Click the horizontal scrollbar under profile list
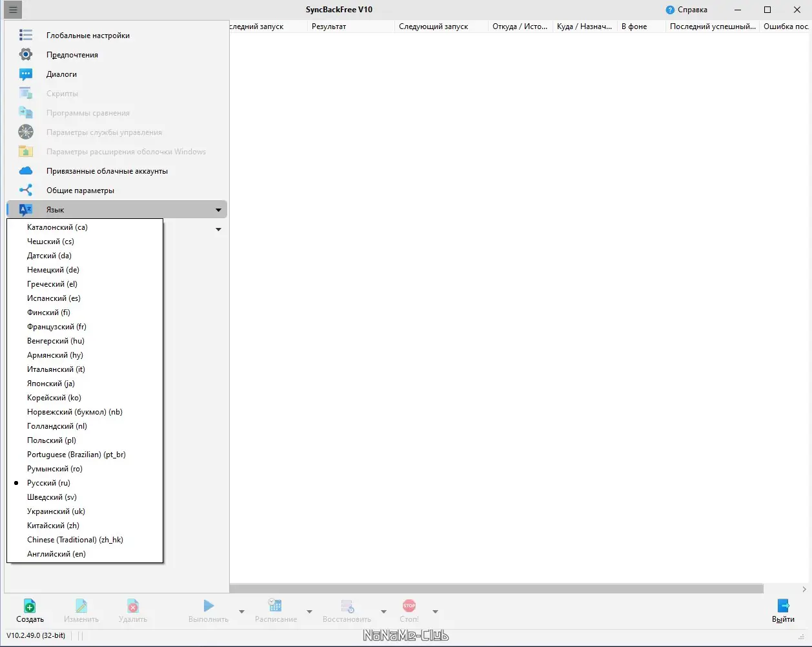 pyautogui.click(x=497, y=589)
